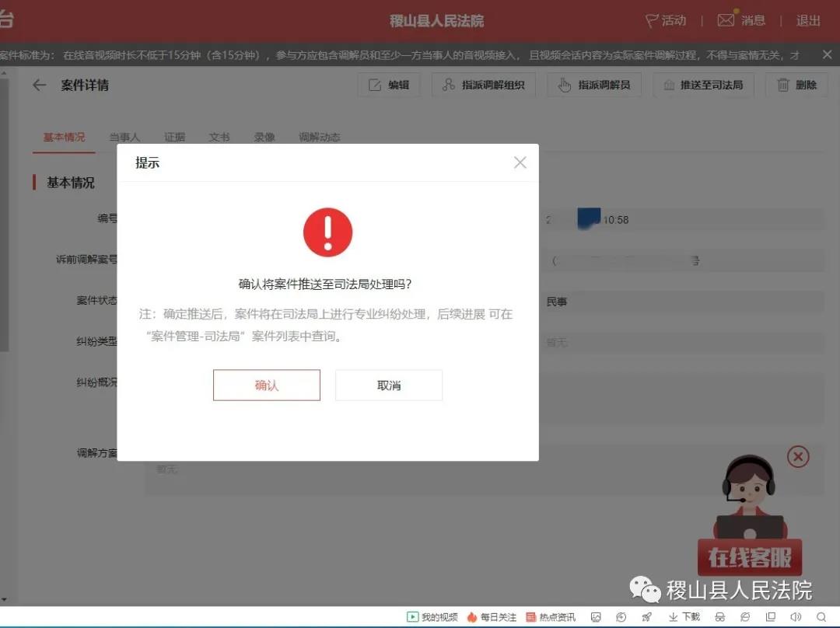
Task: Switch to the 调解动态 tab
Action: point(319,138)
